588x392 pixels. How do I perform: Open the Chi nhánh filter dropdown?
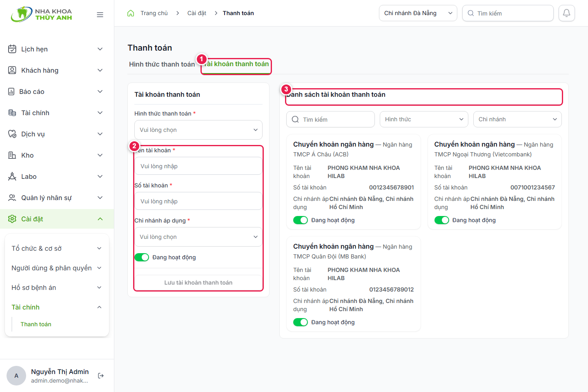[517, 119]
